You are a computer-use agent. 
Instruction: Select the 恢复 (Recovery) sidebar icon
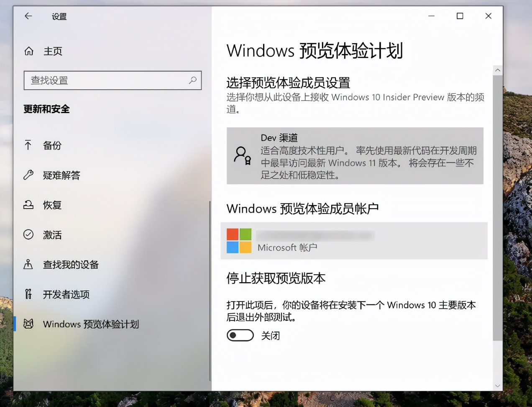[28, 205]
